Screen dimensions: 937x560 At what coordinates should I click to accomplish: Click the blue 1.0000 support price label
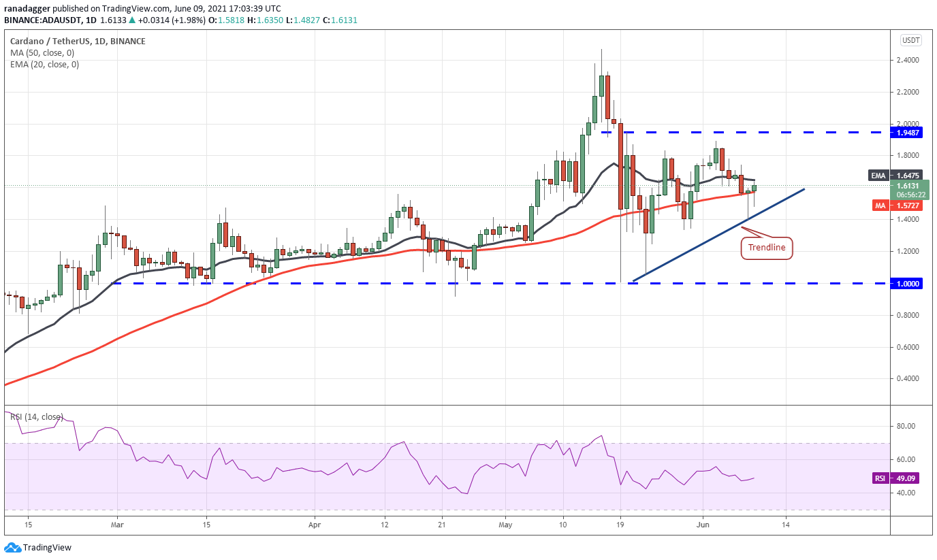pos(904,284)
